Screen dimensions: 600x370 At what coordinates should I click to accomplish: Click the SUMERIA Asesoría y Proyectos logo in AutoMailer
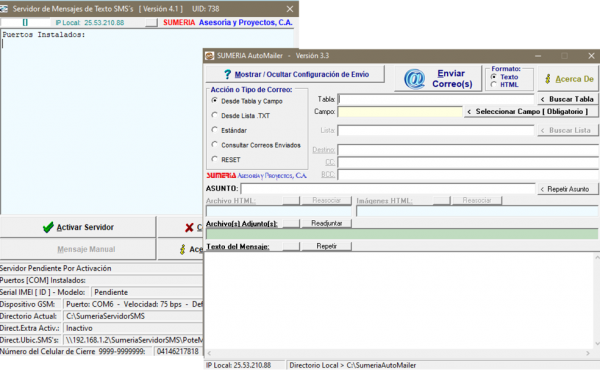[256, 176]
